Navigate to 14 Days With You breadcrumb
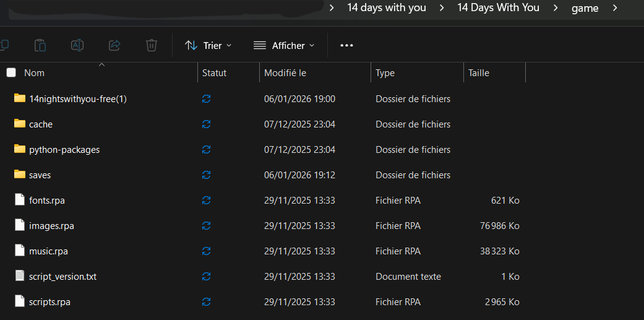The height and width of the screenshot is (320, 644). click(x=498, y=8)
